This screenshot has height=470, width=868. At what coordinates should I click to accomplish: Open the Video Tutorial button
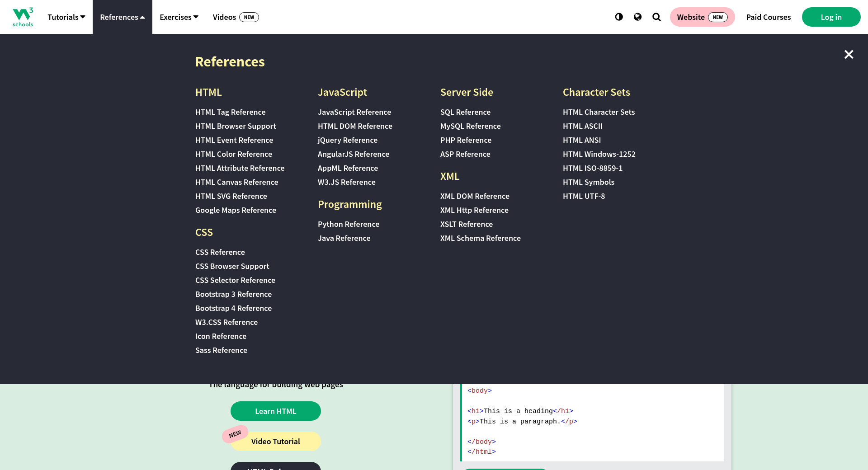(275, 442)
